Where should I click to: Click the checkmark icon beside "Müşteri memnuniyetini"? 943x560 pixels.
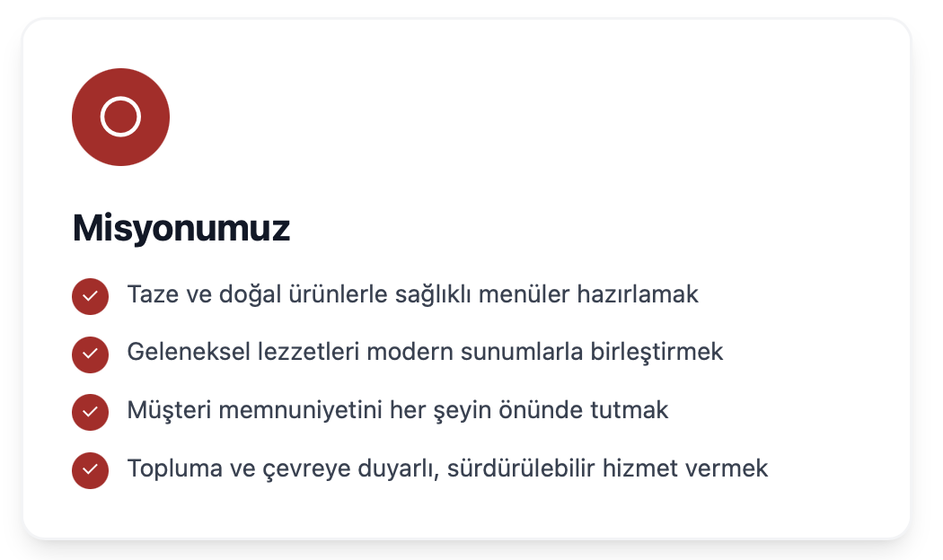tap(90, 412)
